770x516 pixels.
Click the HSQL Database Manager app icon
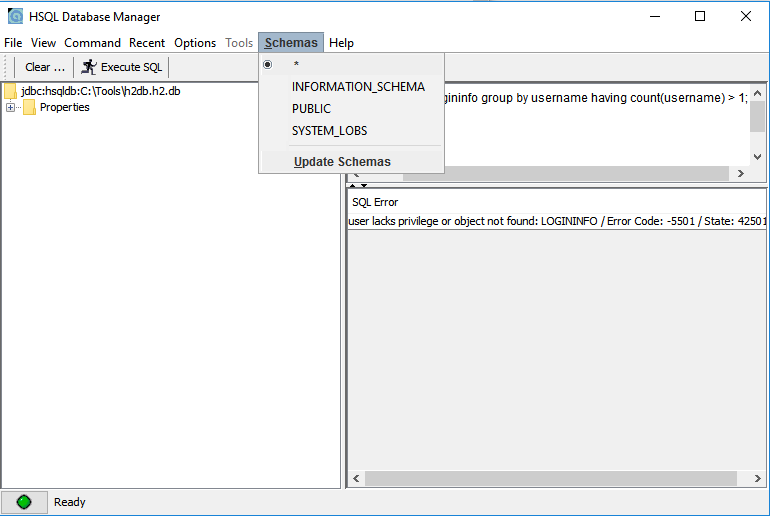click(x=16, y=16)
